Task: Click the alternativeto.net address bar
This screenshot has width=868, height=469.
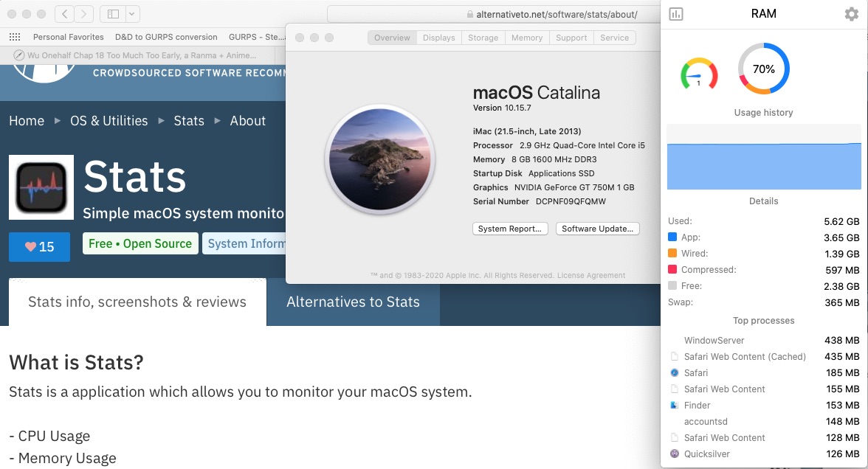Action: pos(493,15)
